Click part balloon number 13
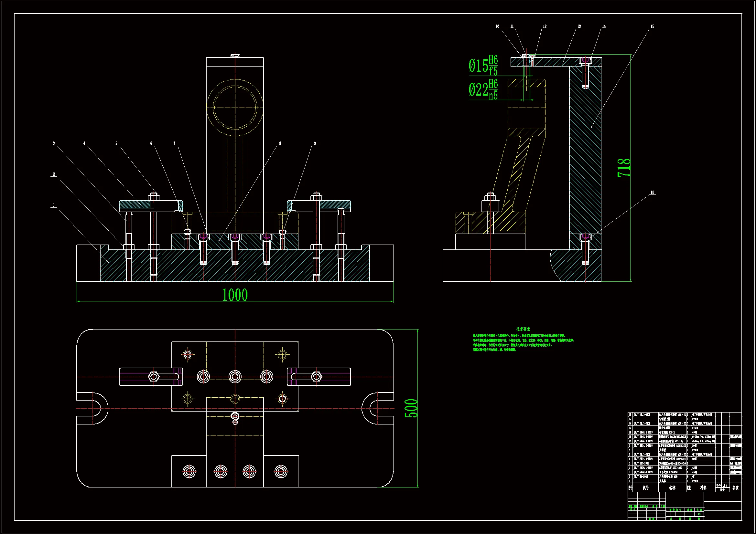The height and width of the screenshot is (534, 756). tap(579, 26)
